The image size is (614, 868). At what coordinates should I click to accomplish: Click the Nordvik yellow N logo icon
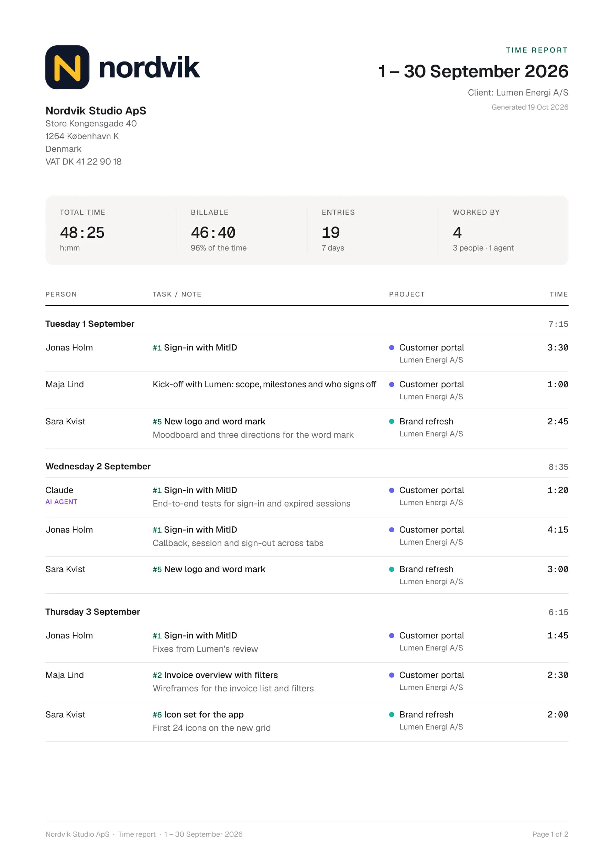tap(67, 67)
